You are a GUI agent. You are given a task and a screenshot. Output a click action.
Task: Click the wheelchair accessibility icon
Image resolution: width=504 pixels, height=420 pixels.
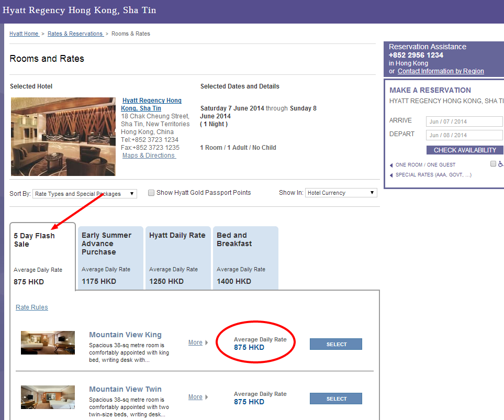click(501, 164)
